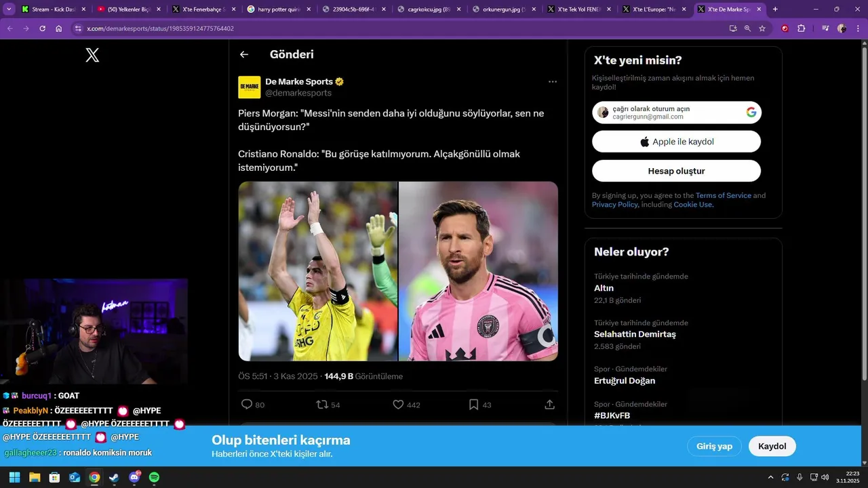
Task: Click the page vertical scrollbar
Action: point(864,213)
